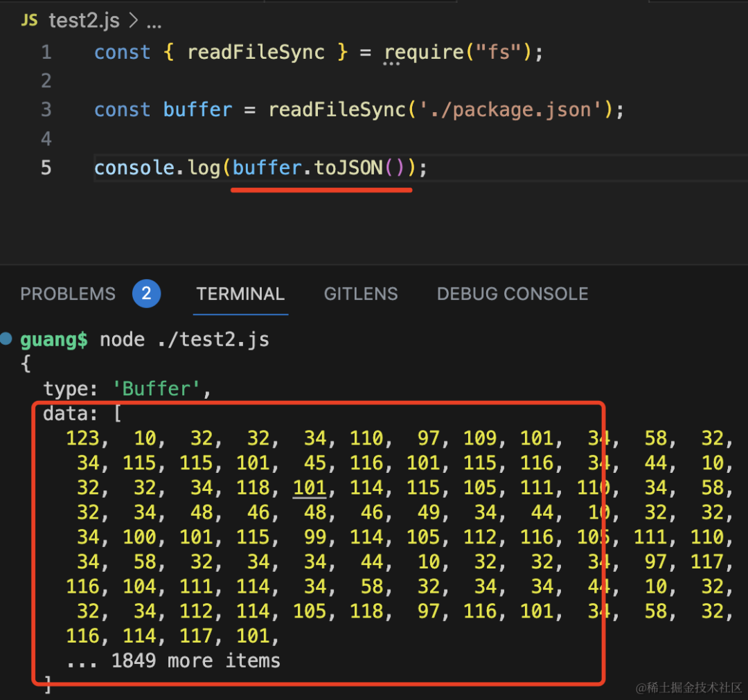Click the underlined 101 value in output
Viewport: 748px width, 700px height.
coord(310,488)
